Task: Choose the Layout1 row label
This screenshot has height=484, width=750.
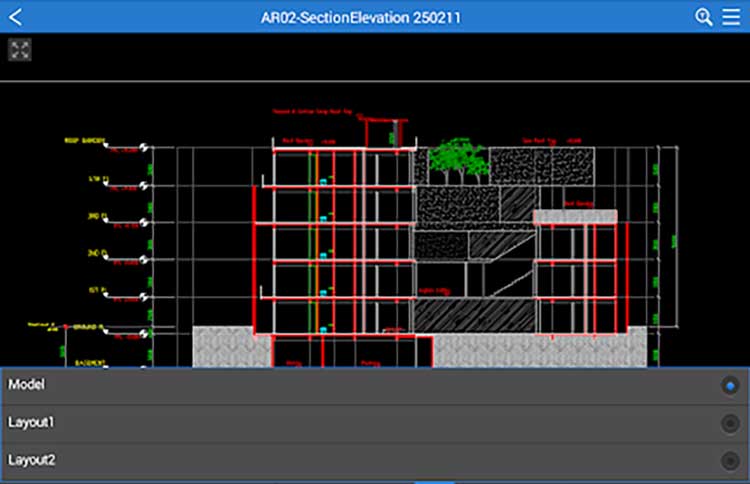Action: (31, 422)
